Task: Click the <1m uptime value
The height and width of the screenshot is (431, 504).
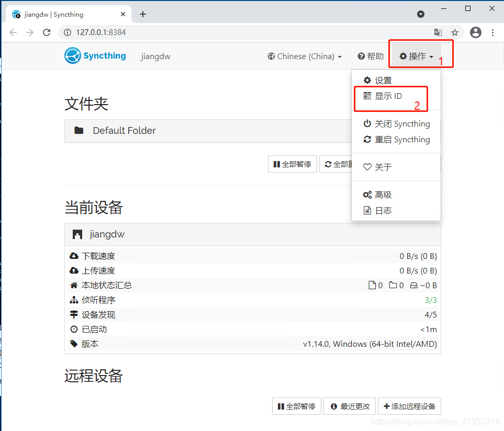Action: pyautogui.click(x=429, y=330)
